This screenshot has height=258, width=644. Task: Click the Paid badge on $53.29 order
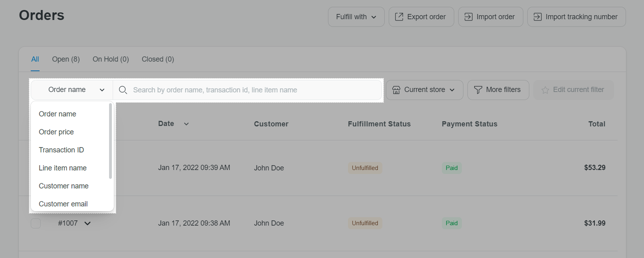[452, 168]
